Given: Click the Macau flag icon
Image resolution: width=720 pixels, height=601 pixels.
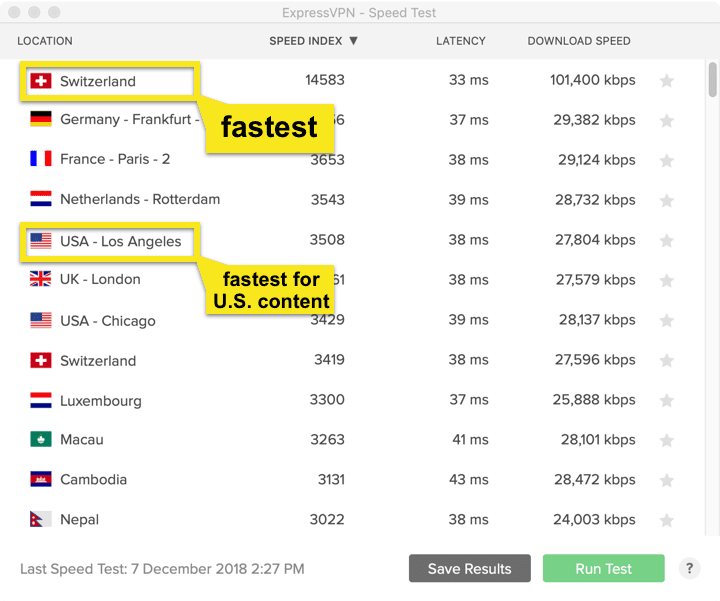Looking at the screenshot, I should pos(40,439).
